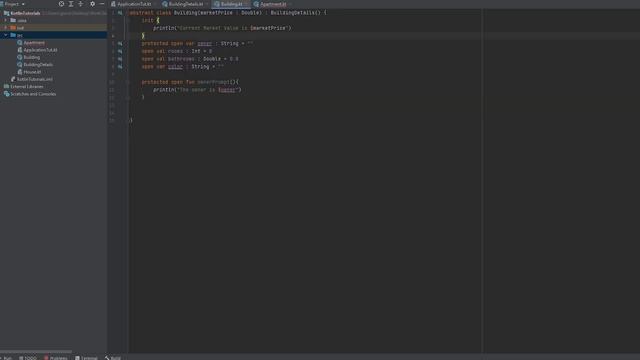This screenshot has width=640, height=360.
Task: Open Building class in project tree
Action: pyautogui.click(x=32, y=57)
